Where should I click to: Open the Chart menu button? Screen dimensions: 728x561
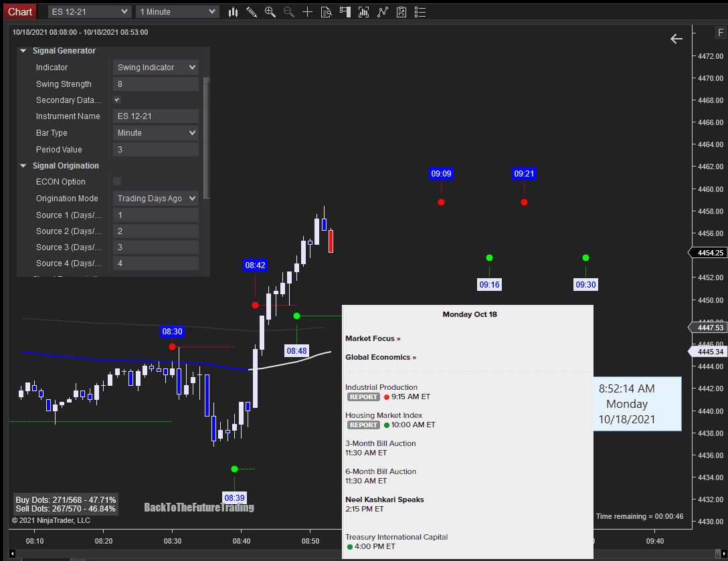click(x=20, y=11)
